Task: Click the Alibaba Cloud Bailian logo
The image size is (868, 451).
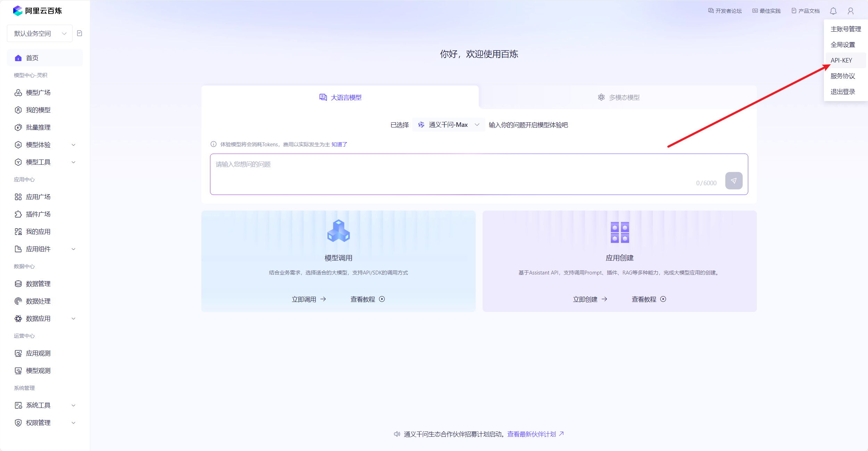Action: [37, 11]
